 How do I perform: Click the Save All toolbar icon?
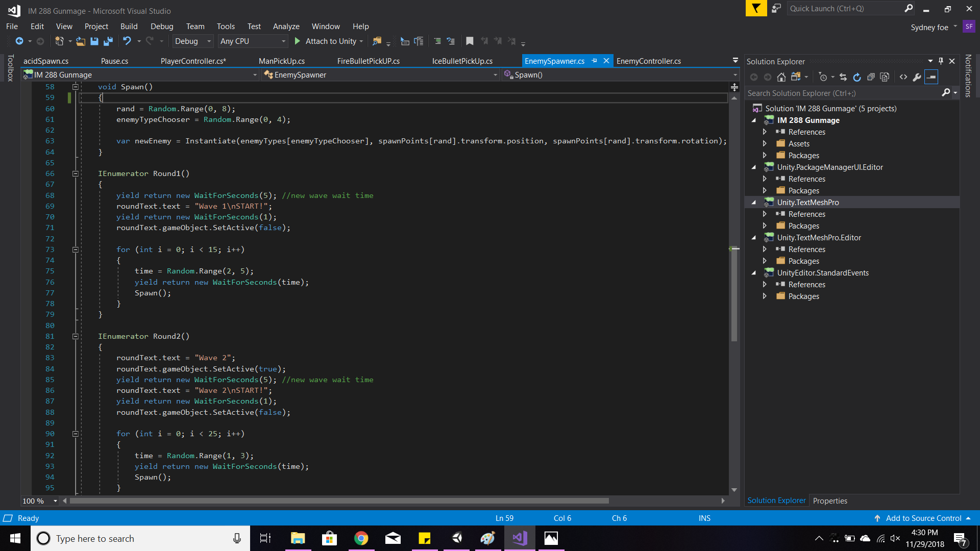[108, 41]
